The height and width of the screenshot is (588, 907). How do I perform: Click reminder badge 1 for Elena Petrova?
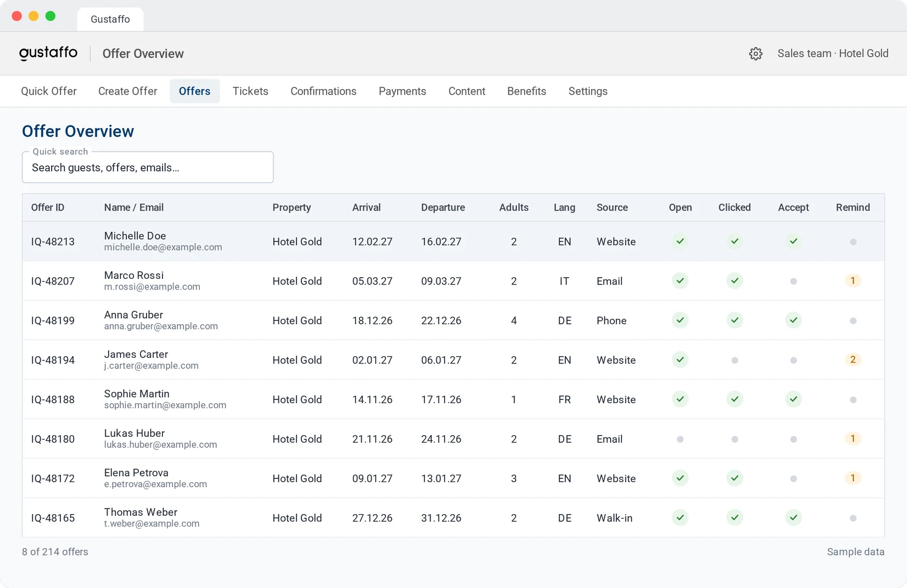pyautogui.click(x=853, y=478)
